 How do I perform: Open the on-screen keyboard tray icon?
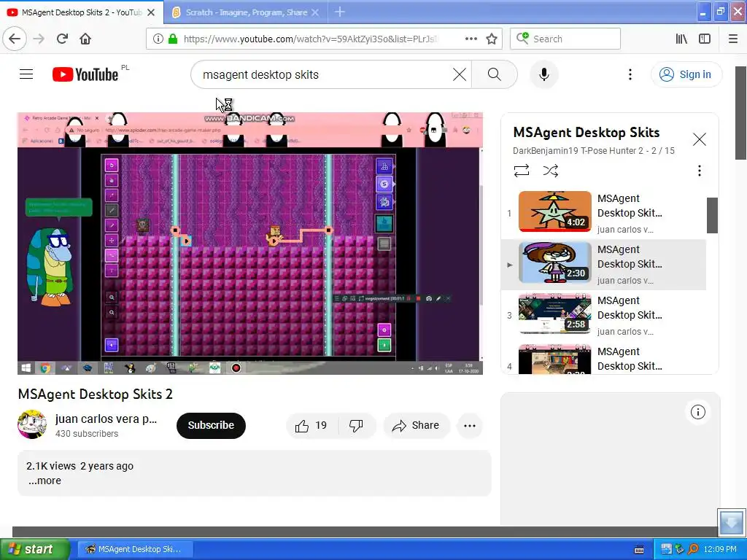[x=639, y=550]
